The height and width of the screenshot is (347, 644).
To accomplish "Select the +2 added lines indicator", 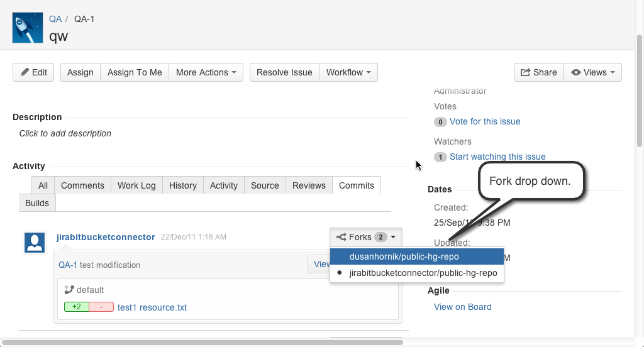I will click(77, 307).
